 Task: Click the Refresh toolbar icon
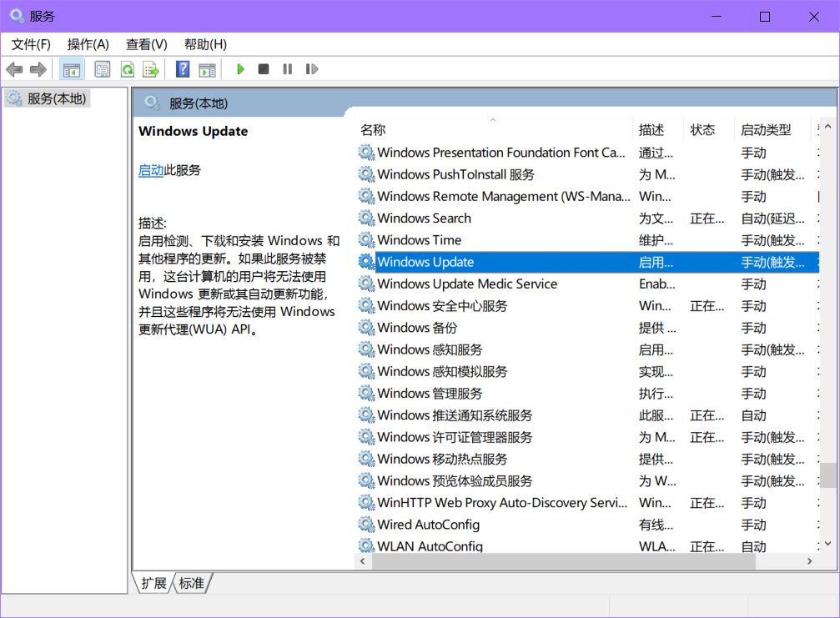click(x=128, y=69)
